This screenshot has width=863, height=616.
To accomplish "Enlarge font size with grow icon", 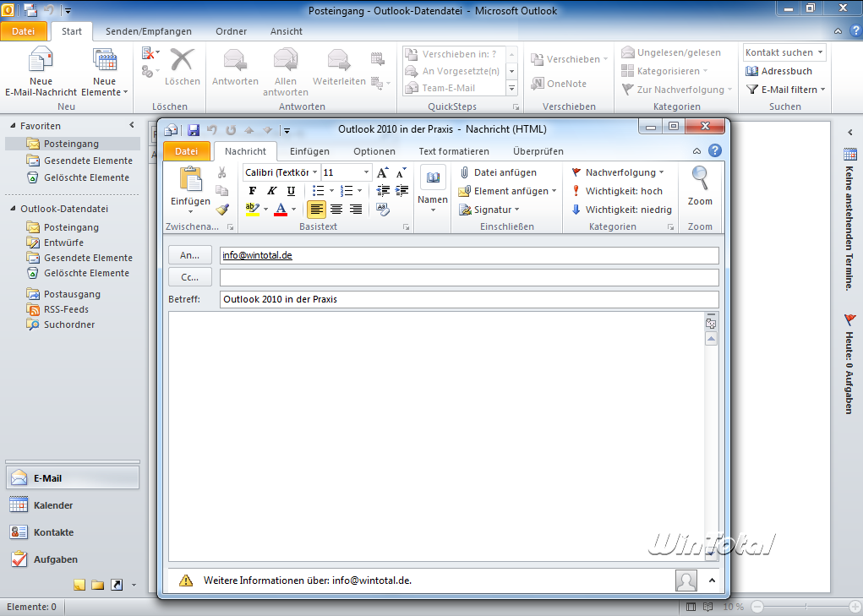I will (383, 172).
